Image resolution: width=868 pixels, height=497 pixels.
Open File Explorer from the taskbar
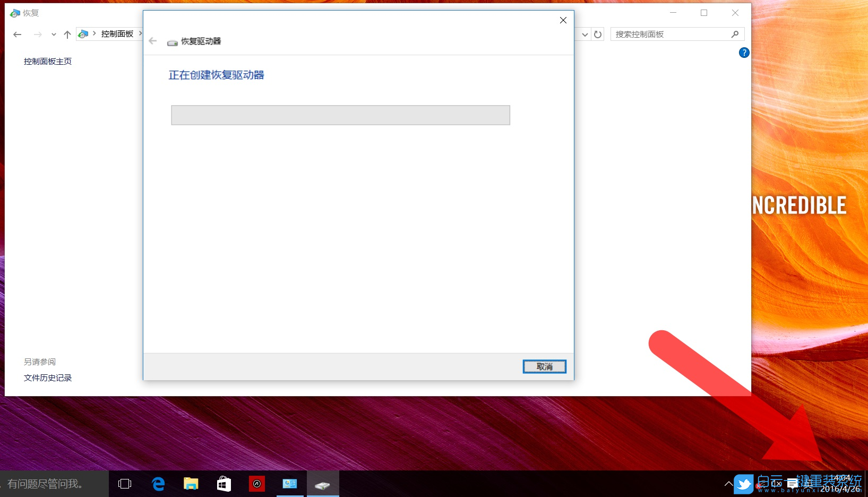[191, 484]
